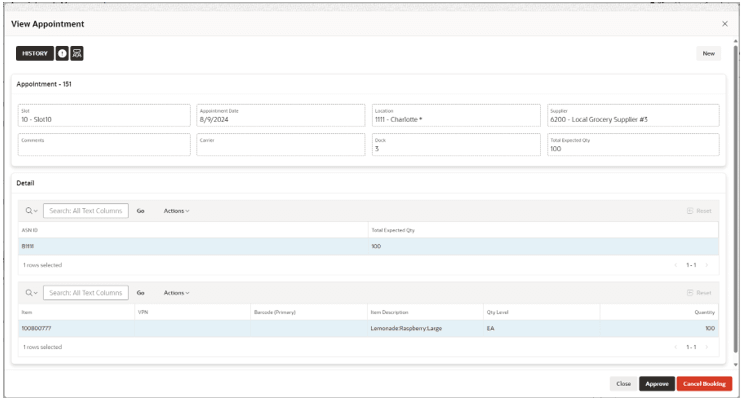Approve the appointment

[657, 383]
